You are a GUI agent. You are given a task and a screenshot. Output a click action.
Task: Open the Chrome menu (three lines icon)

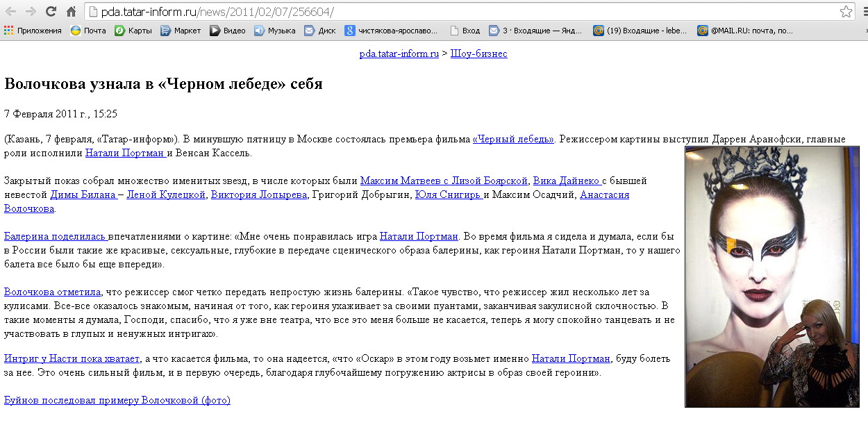pos(864,11)
